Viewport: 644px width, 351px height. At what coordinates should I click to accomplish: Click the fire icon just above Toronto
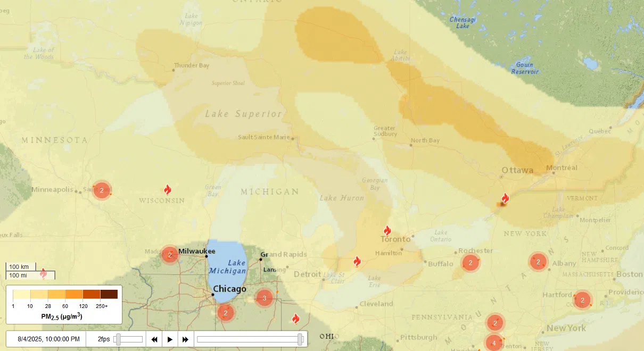pos(387,231)
